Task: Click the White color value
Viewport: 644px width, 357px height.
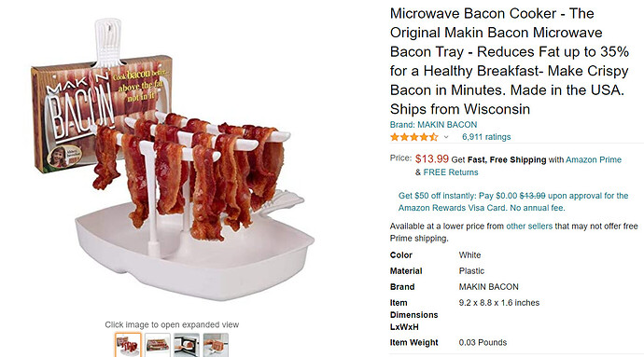Action: coord(469,254)
